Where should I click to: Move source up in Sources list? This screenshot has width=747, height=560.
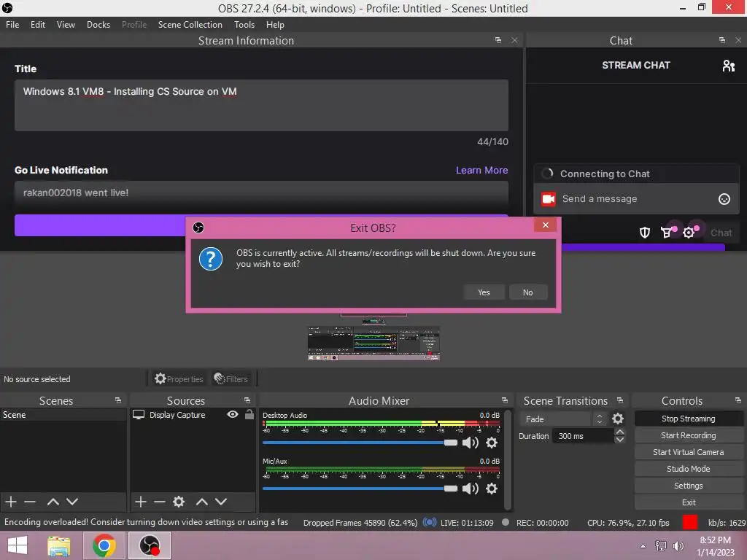(x=202, y=502)
